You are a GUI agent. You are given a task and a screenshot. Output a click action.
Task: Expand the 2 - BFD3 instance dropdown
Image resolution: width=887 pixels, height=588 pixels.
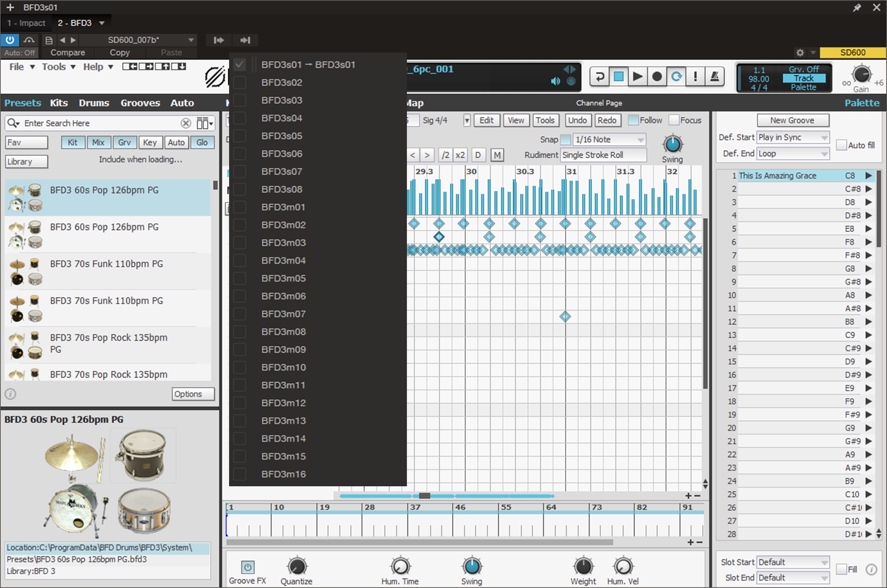point(102,23)
